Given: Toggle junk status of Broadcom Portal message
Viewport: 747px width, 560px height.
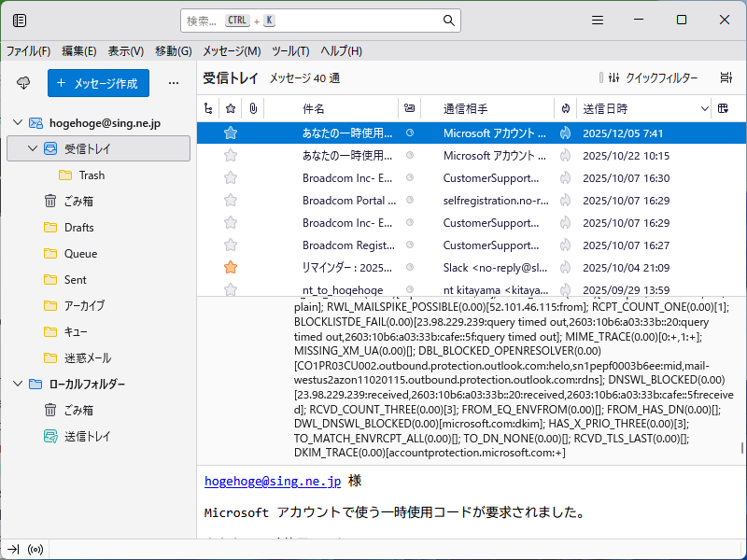Looking at the screenshot, I should click(x=566, y=200).
